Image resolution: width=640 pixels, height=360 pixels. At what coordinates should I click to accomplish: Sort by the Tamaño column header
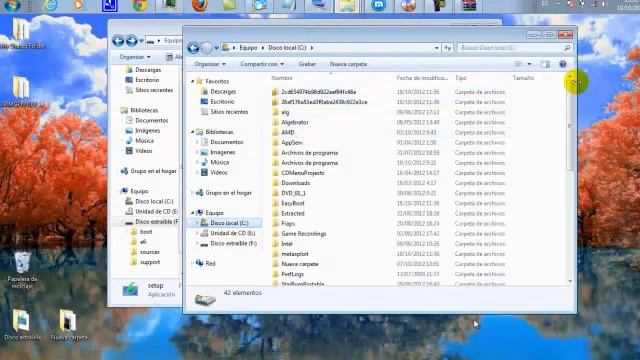(x=523, y=78)
